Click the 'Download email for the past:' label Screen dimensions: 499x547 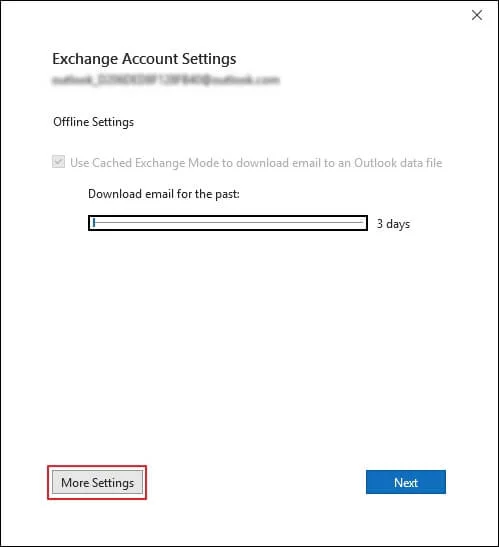[164, 194]
